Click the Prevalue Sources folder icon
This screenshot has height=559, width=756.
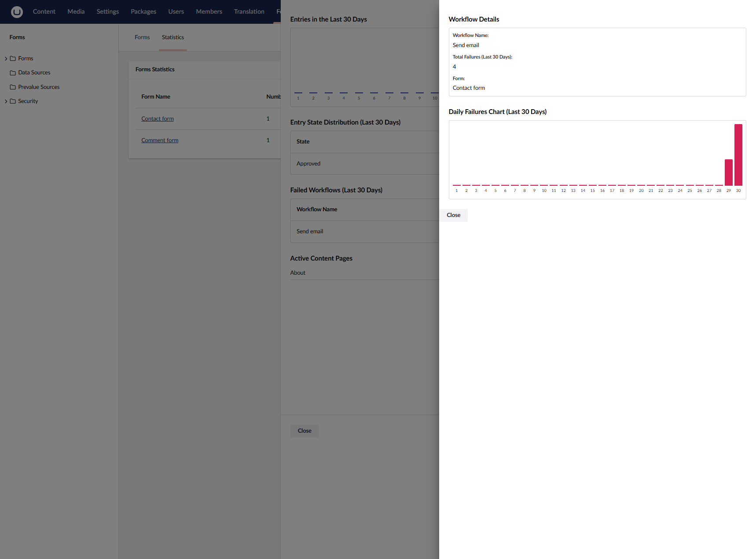coord(13,87)
